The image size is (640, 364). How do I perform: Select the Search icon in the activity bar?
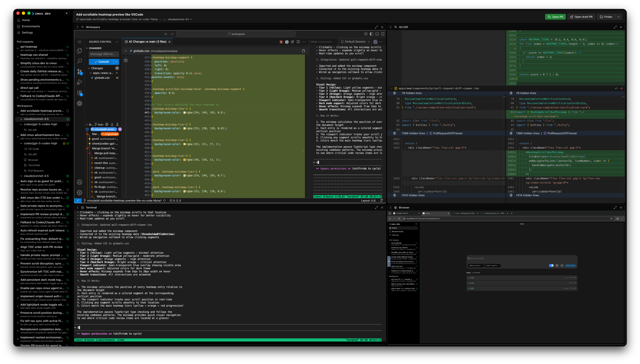click(80, 61)
